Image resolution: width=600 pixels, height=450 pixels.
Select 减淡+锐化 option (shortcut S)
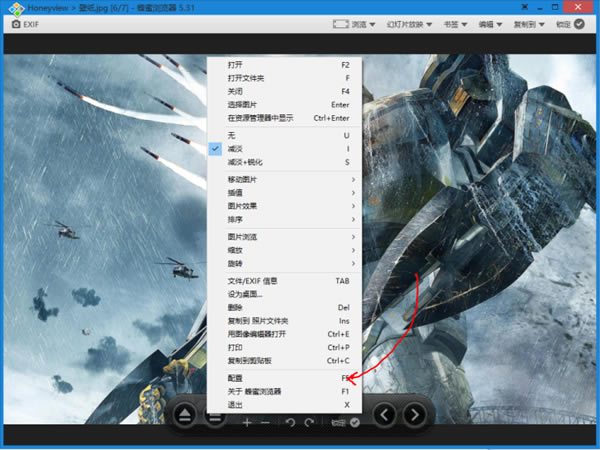284,162
